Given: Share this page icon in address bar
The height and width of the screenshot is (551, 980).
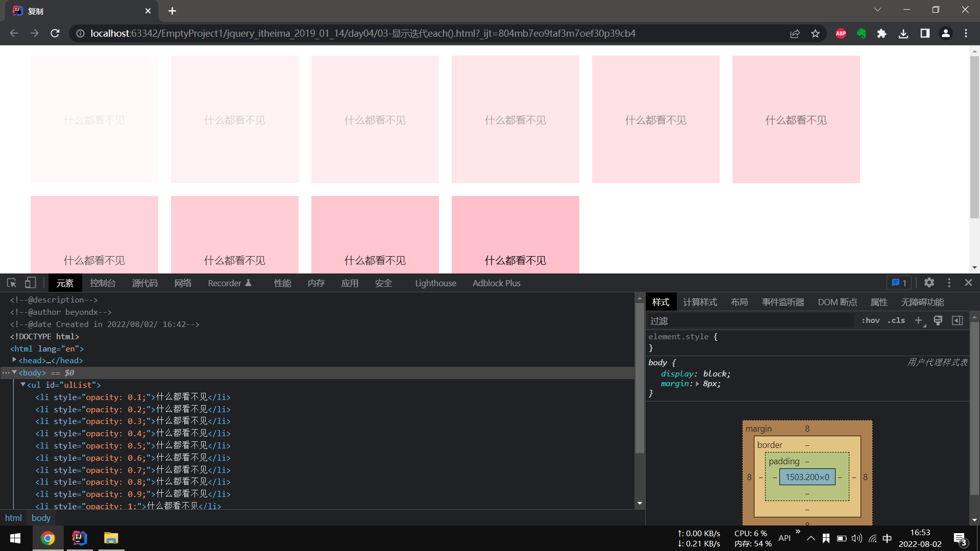Looking at the screenshot, I should tap(795, 33).
